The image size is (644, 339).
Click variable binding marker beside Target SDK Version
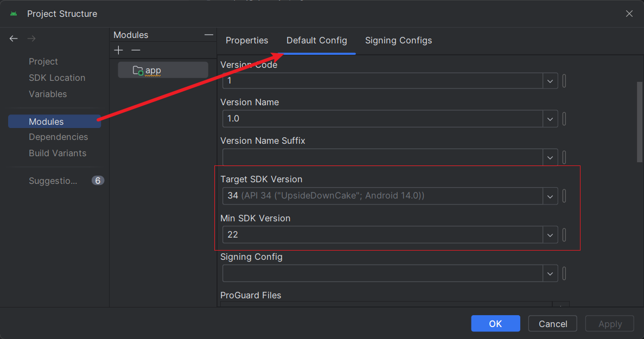click(564, 196)
